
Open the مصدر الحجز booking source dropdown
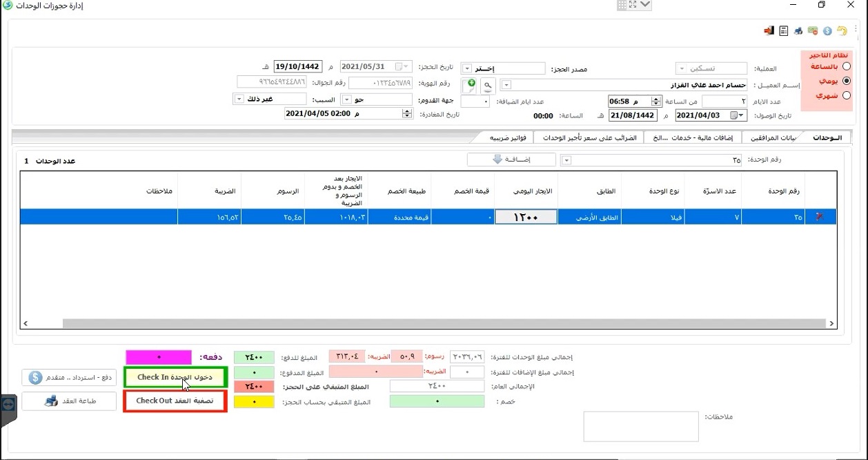466,69
